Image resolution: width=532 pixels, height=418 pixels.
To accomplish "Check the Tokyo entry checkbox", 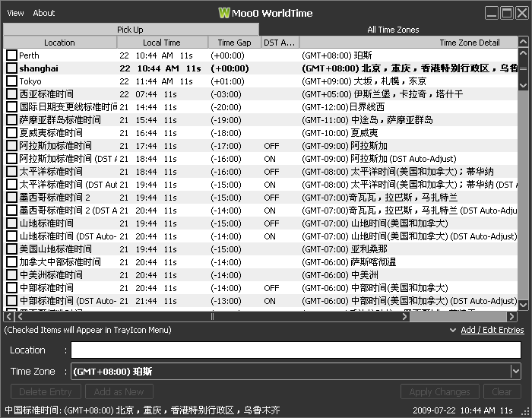I will coord(11,81).
